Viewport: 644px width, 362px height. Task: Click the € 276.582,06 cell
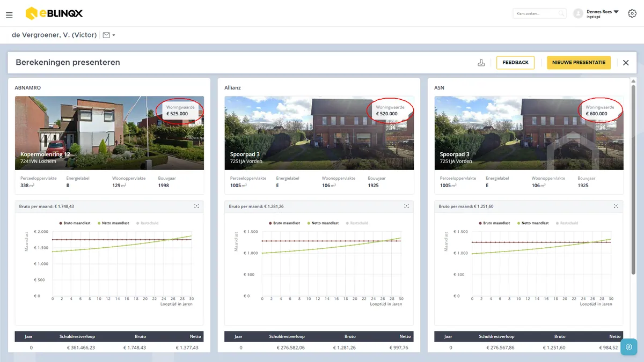pyautogui.click(x=290, y=348)
